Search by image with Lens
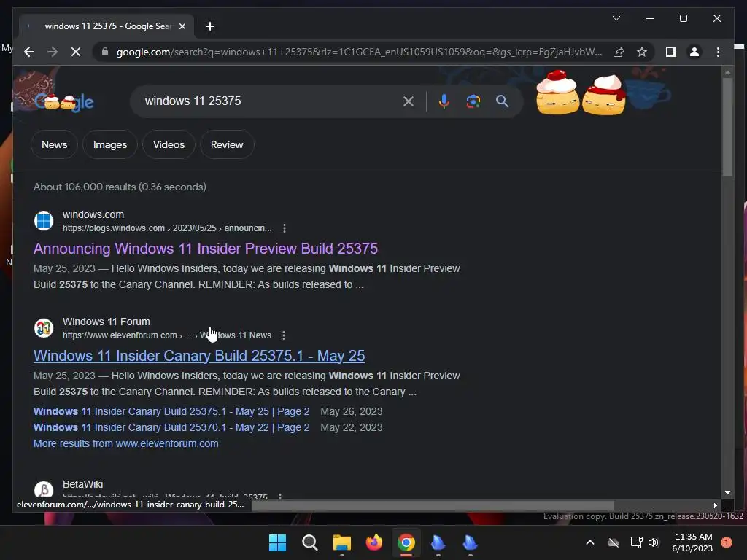The image size is (747, 560). pyautogui.click(x=473, y=101)
